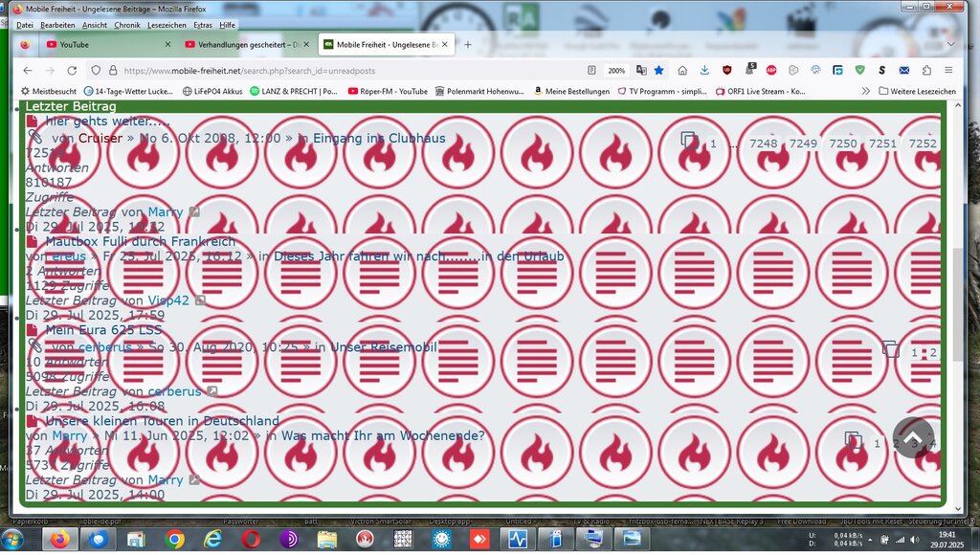Image resolution: width=980 pixels, height=555 pixels.
Task: Switch to Verhandlungen gescheitert tab
Action: pos(247,44)
